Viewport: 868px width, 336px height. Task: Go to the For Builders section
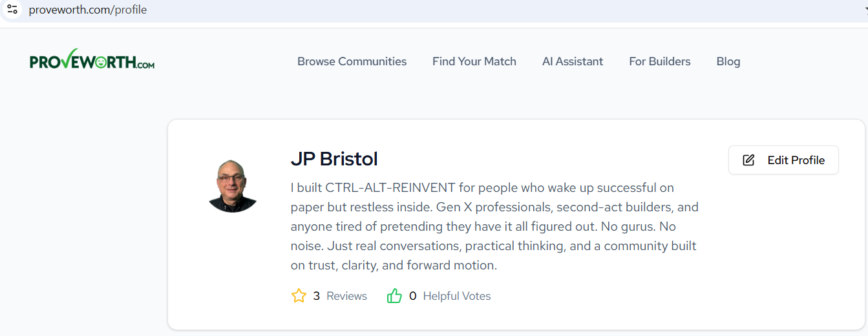click(659, 61)
